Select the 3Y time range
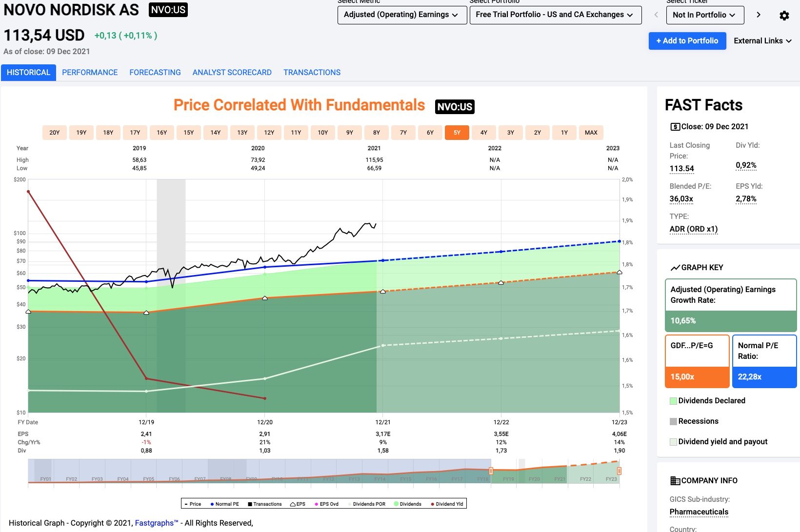 [511, 133]
